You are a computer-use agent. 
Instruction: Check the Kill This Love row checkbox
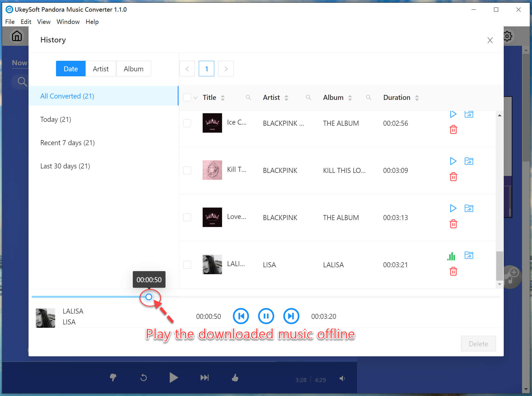coord(187,170)
